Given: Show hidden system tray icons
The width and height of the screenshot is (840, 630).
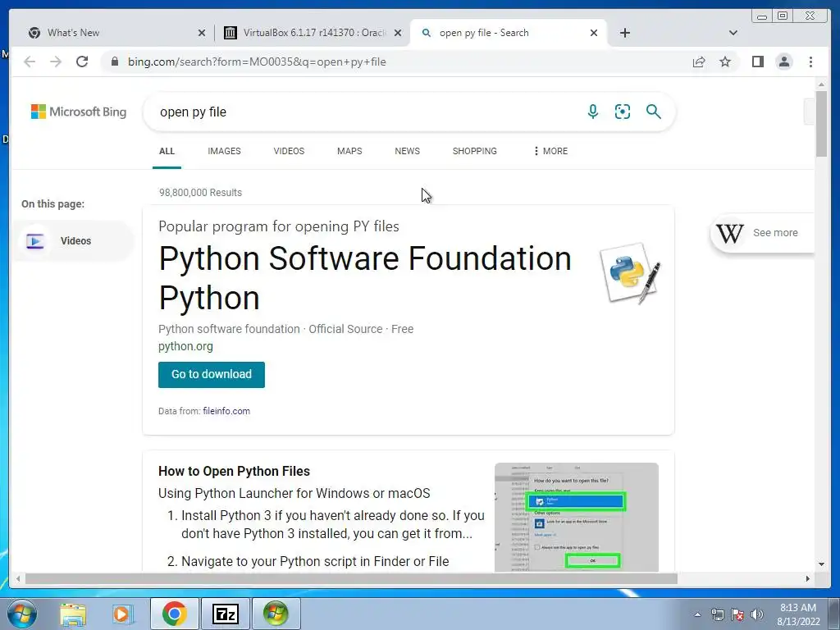Looking at the screenshot, I should click(697, 614).
